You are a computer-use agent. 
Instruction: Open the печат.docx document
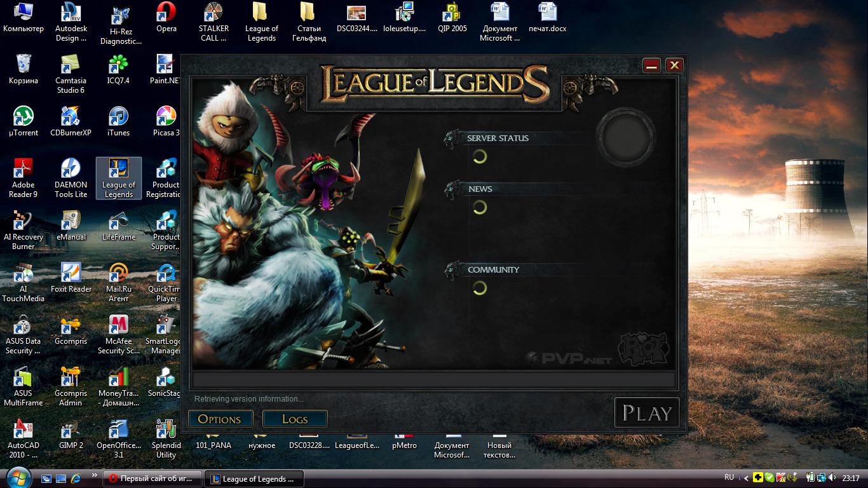coord(547,18)
